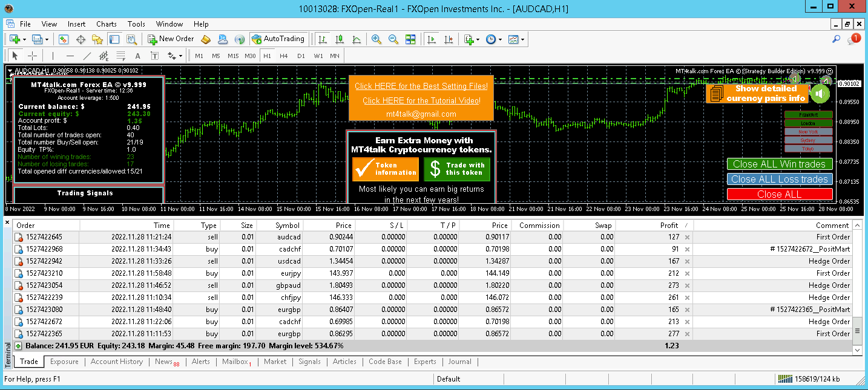868x390 pixels.
Task: Select the equidistant channel tool
Action: coord(104,56)
